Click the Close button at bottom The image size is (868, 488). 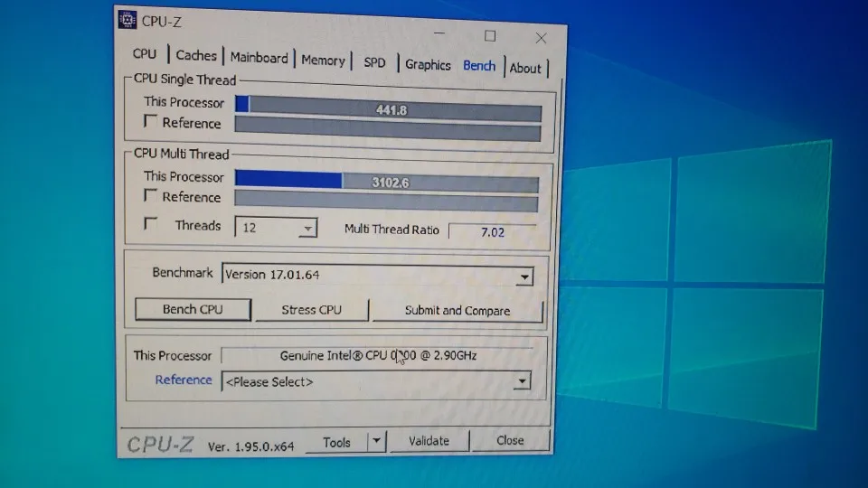pyautogui.click(x=510, y=440)
